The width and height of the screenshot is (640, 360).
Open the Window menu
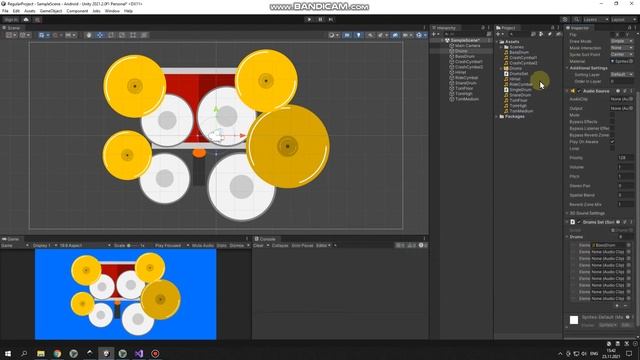click(112, 11)
